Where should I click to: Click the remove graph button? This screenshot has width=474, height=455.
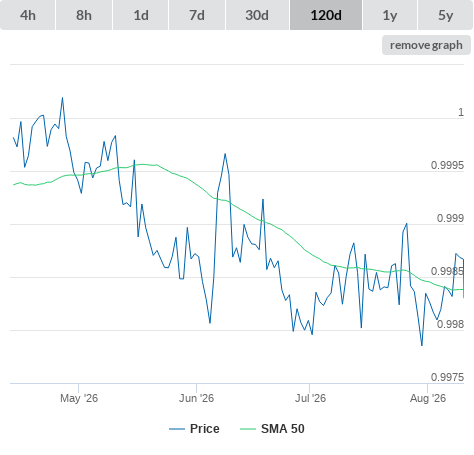point(426,45)
